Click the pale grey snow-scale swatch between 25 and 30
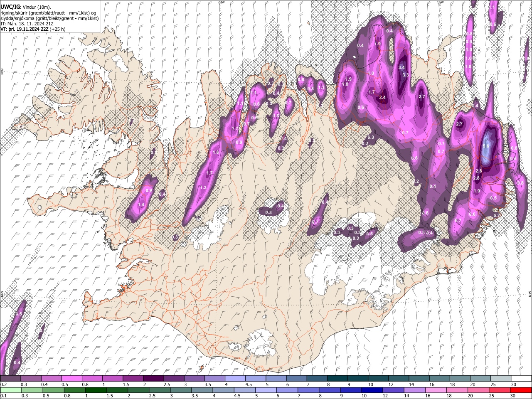 click(500, 379)
